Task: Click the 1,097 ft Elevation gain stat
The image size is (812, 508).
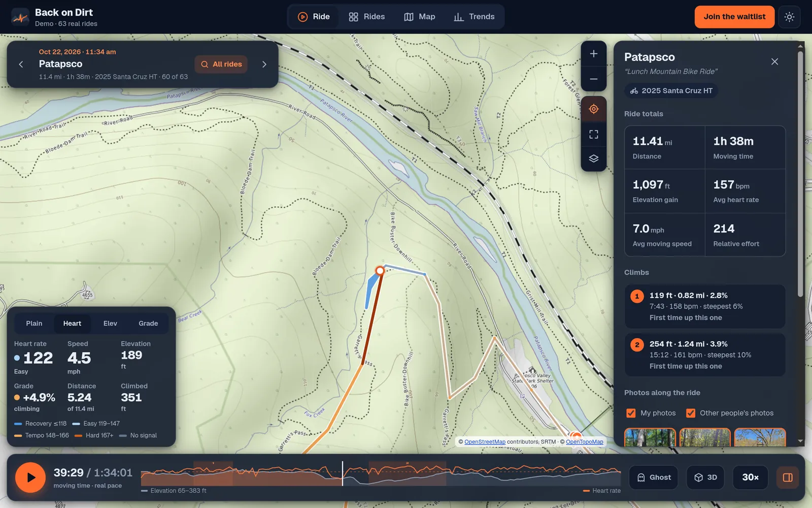Action: (x=664, y=191)
